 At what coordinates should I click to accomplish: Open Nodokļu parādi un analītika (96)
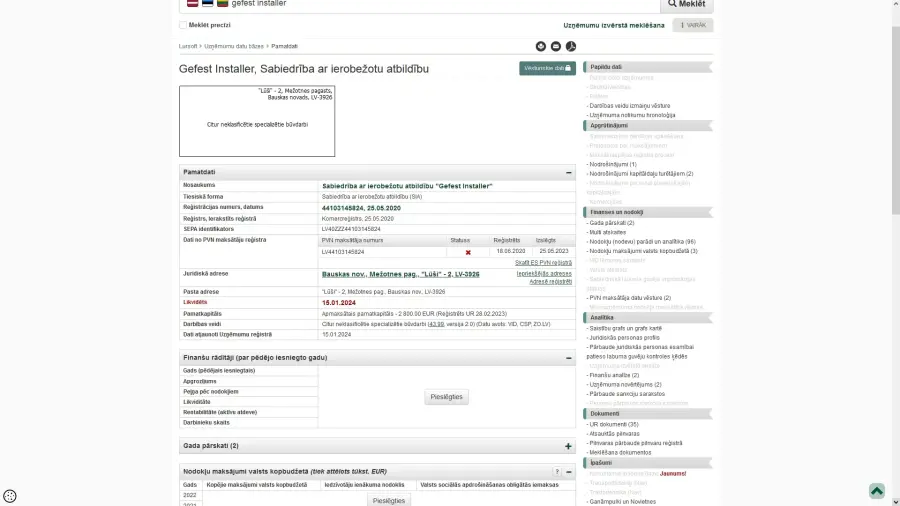click(x=642, y=242)
